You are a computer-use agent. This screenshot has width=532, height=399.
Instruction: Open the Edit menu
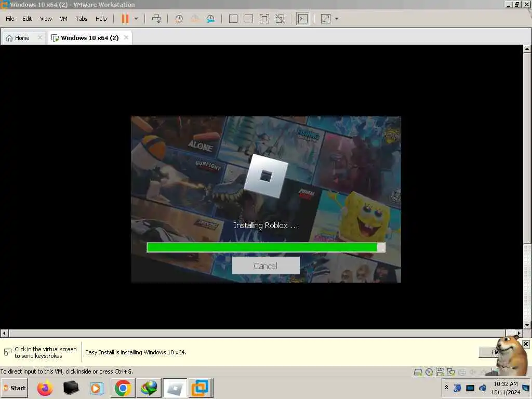click(x=27, y=19)
